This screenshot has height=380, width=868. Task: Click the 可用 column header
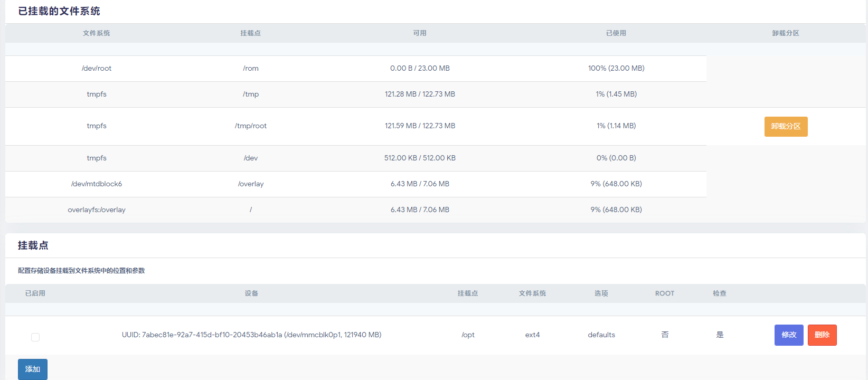420,33
